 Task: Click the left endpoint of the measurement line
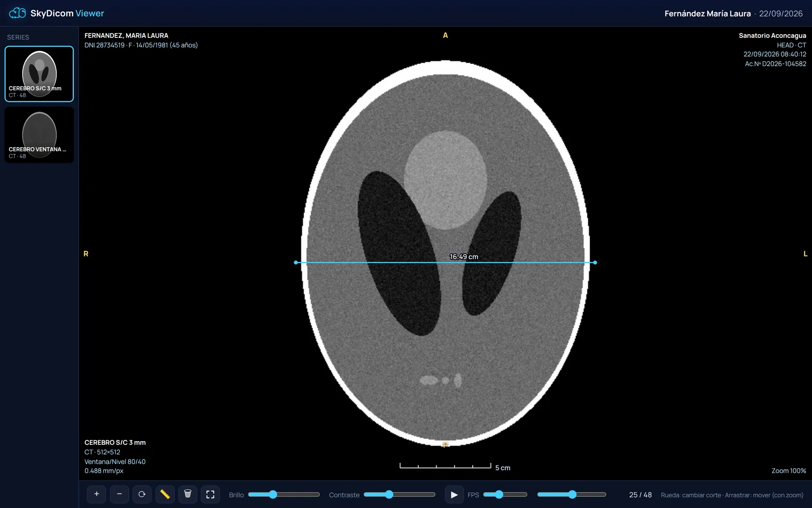click(x=296, y=262)
